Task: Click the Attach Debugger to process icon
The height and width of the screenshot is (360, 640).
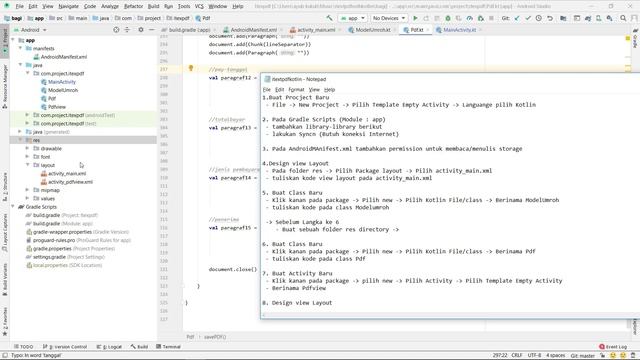Action: 480,18
